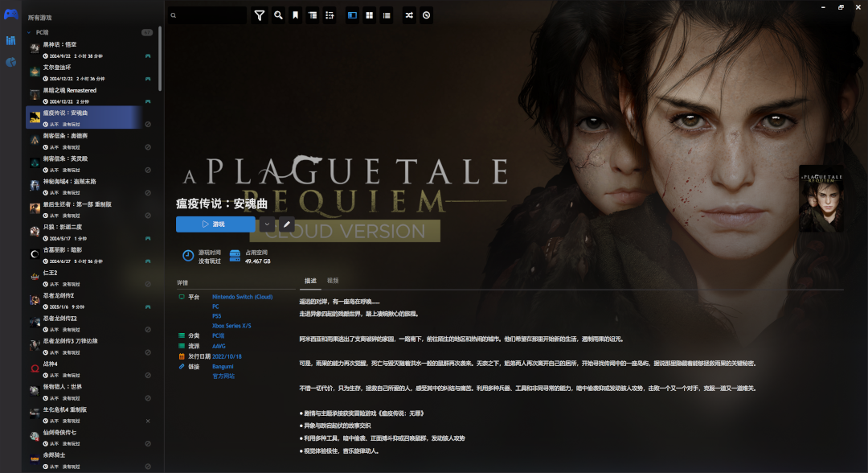This screenshot has width=868, height=473.
Task: Click the X status icon on 生化危机4 重制版
Action: (x=148, y=421)
